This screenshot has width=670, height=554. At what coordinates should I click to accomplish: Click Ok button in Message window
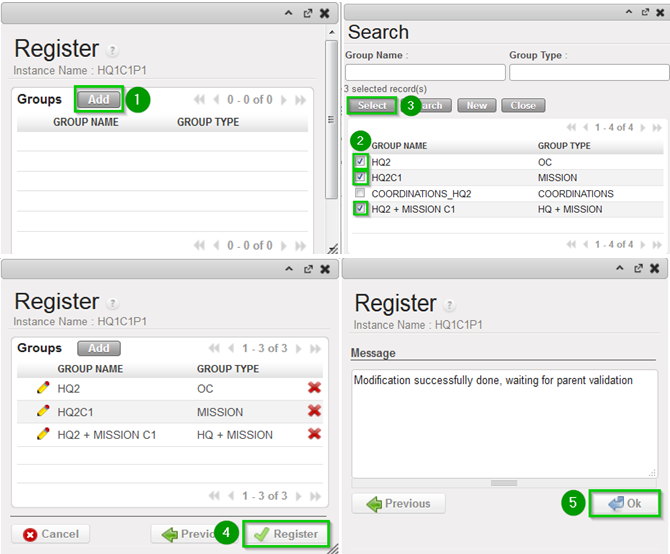625,504
